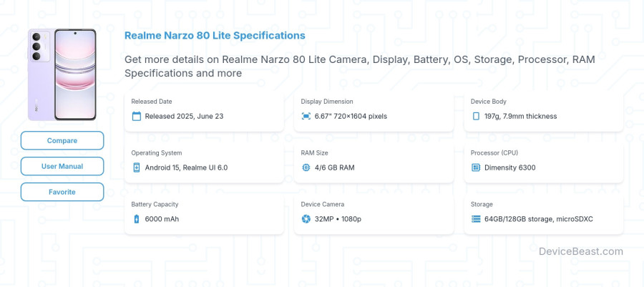Click the 'Device Camera' label
644x287 pixels.
323,204
